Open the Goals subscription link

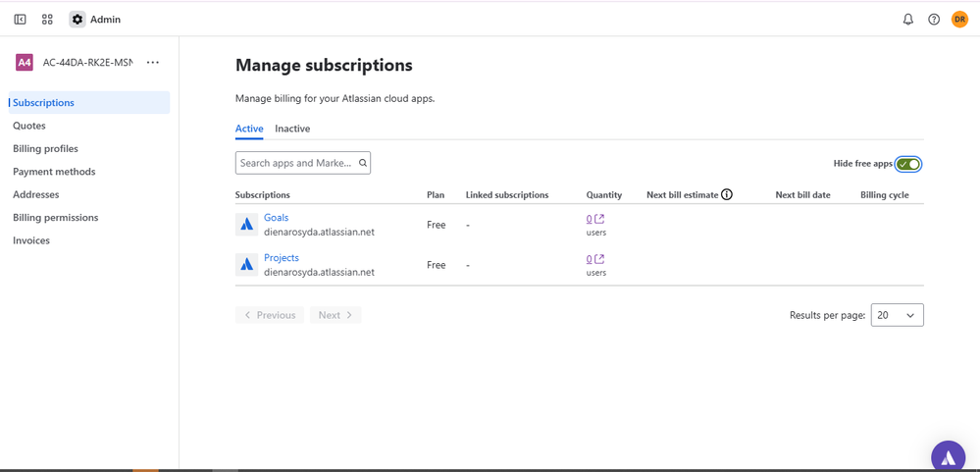[x=276, y=218]
